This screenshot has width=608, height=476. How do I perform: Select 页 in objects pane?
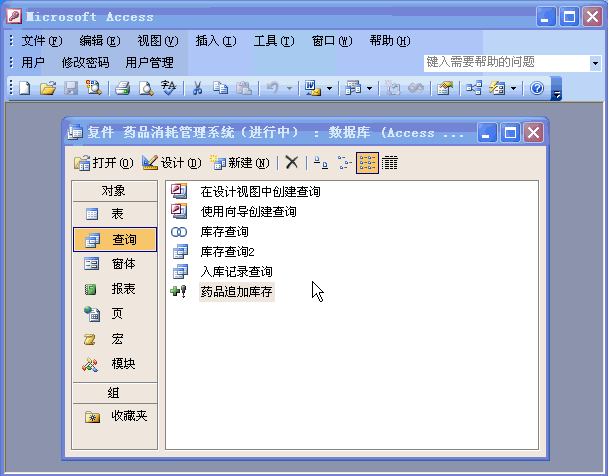pyautogui.click(x=114, y=313)
